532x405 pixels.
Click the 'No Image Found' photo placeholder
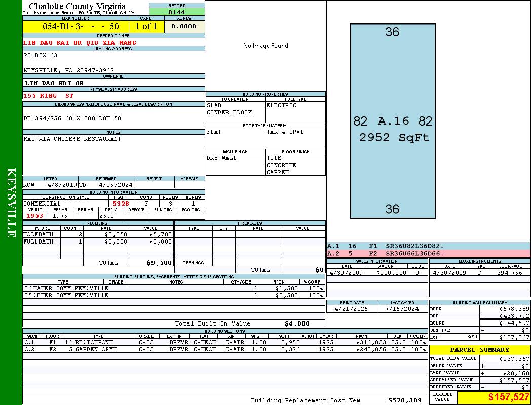click(x=265, y=46)
